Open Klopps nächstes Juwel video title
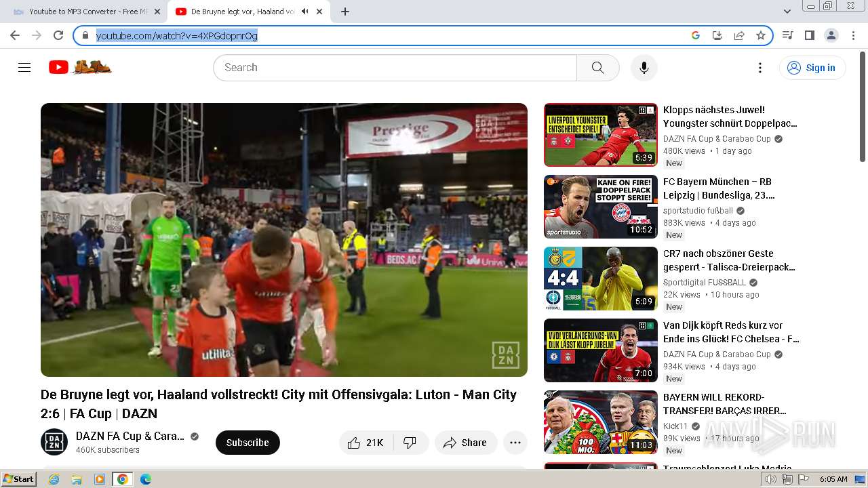The image size is (868, 488). click(730, 117)
